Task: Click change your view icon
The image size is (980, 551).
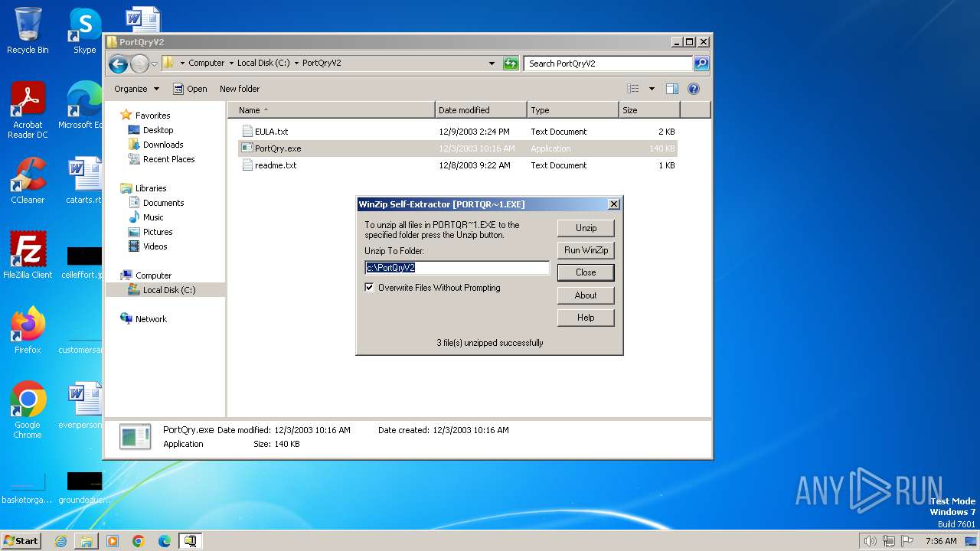Action: (x=632, y=89)
